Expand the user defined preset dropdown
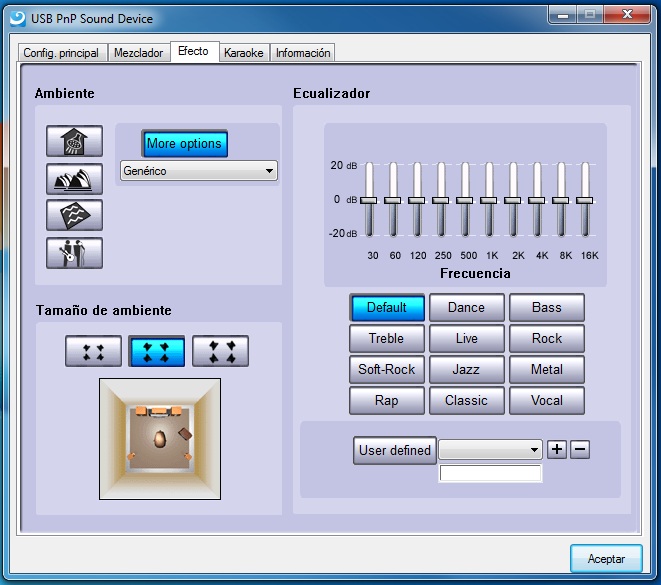 coord(490,450)
